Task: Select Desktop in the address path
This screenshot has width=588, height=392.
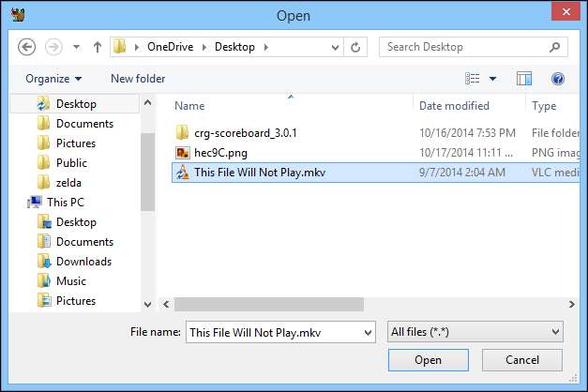Action: [x=234, y=47]
